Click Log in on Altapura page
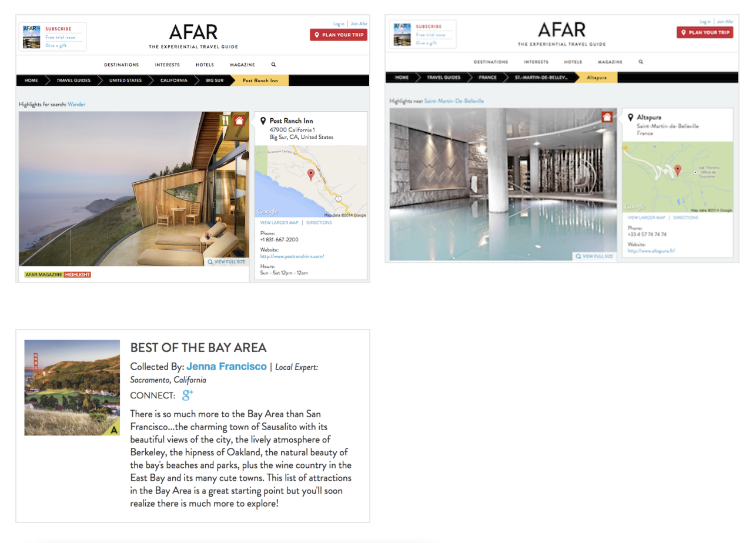 point(705,22)
